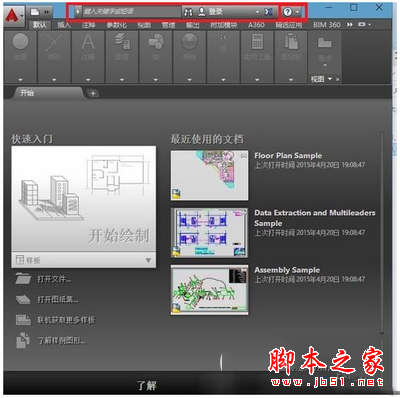Expand the 视图 panel dropdown arrow

330,79
